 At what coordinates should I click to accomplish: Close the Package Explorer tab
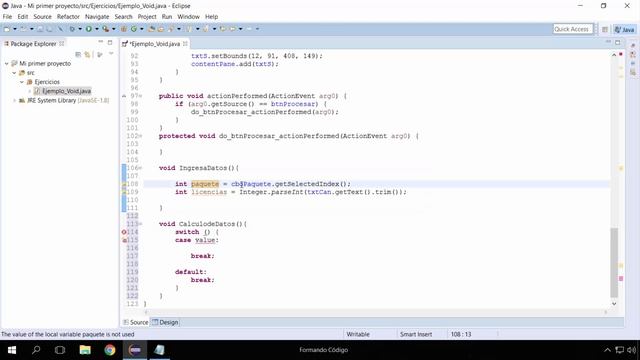[x=62, y=43]
